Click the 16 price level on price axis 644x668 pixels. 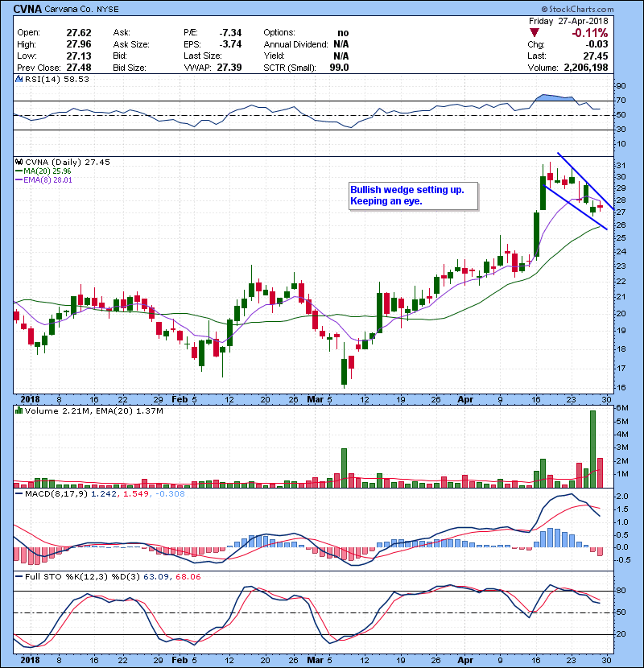click(x=621, y=388)
